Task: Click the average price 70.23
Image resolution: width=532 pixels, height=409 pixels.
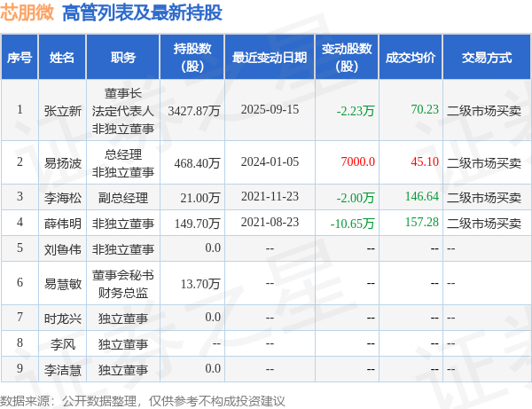Action: tap(425, 109)
